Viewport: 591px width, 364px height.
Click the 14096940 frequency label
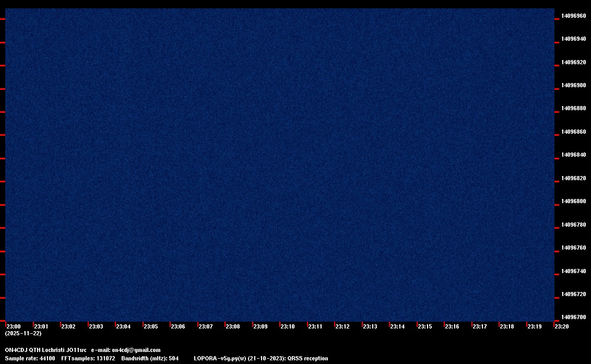pyautogui.click(x=574, y=39)
